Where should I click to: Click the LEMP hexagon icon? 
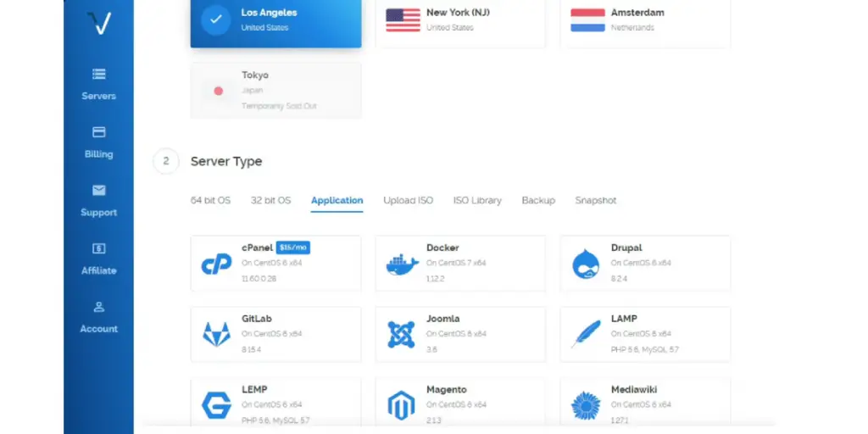pyautogui.click(x=216, y=405)
